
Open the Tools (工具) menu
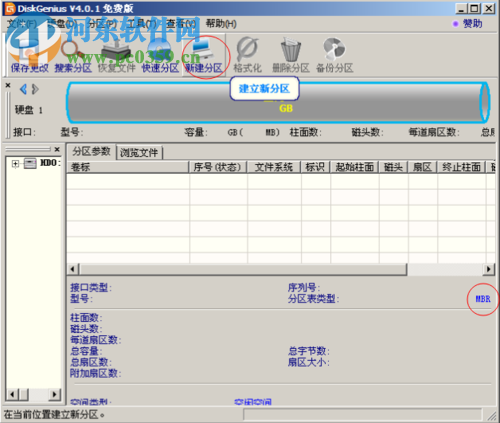click(x=142, y=24)
